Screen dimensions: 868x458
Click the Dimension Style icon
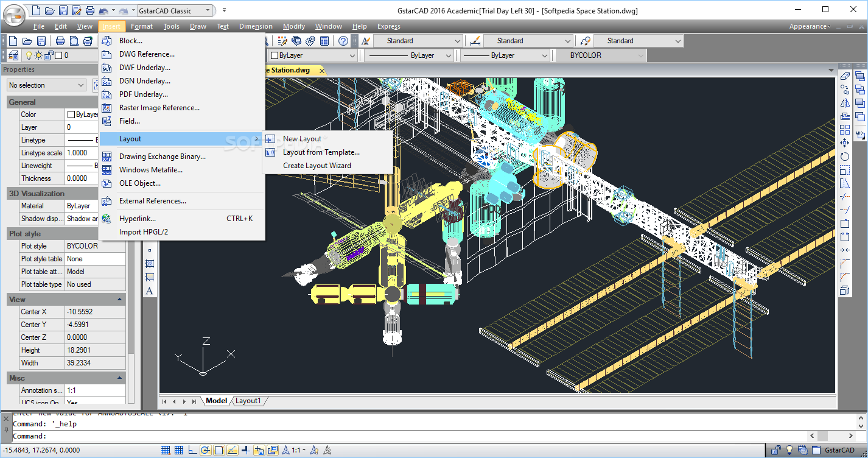coord(475,41)
